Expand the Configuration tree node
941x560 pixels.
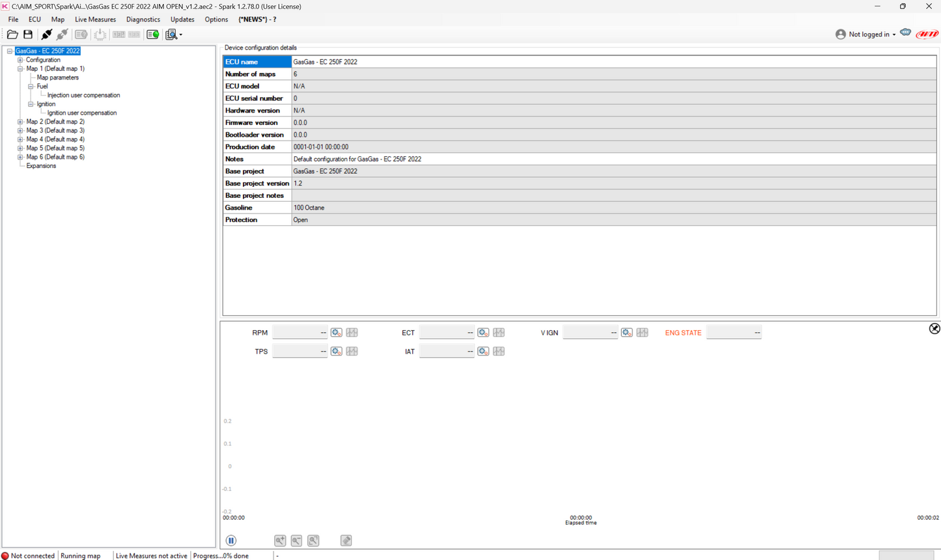[20, 60]
